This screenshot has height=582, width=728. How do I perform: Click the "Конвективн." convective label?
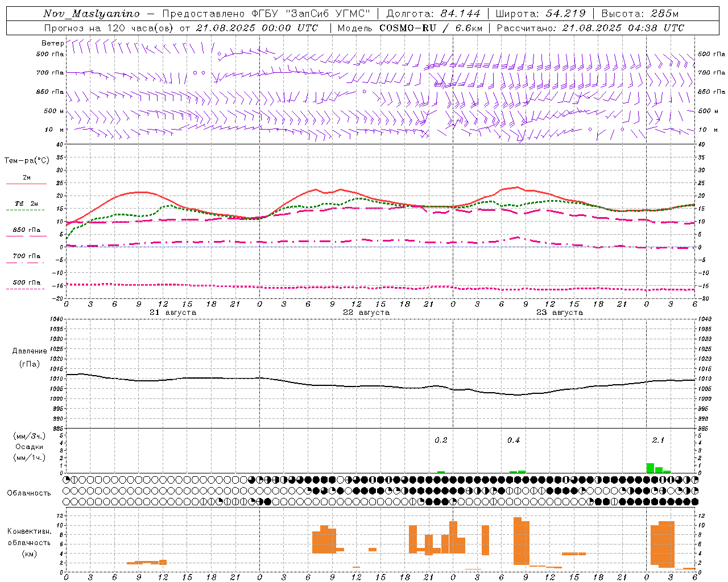tap(30, 531)
